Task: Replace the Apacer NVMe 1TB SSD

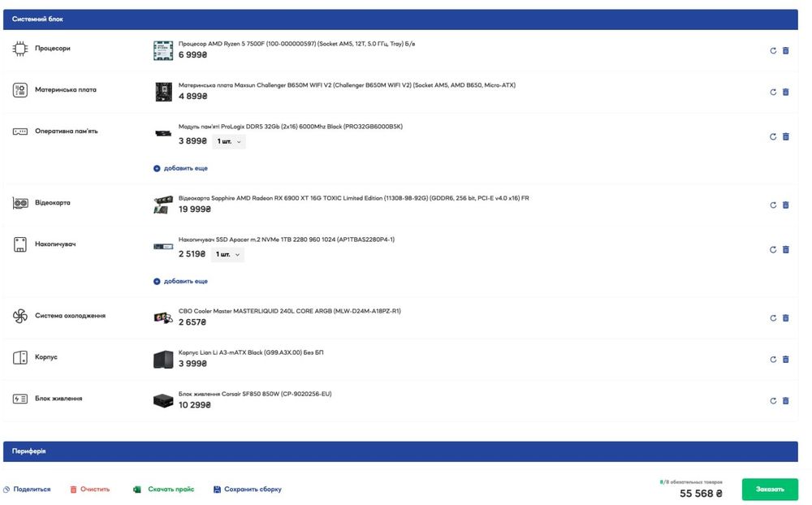Action: click(x=773, y=249)
